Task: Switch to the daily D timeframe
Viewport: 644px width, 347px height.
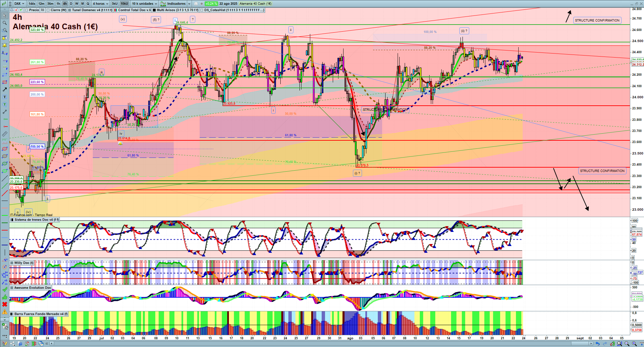Action: coord(71,4)
